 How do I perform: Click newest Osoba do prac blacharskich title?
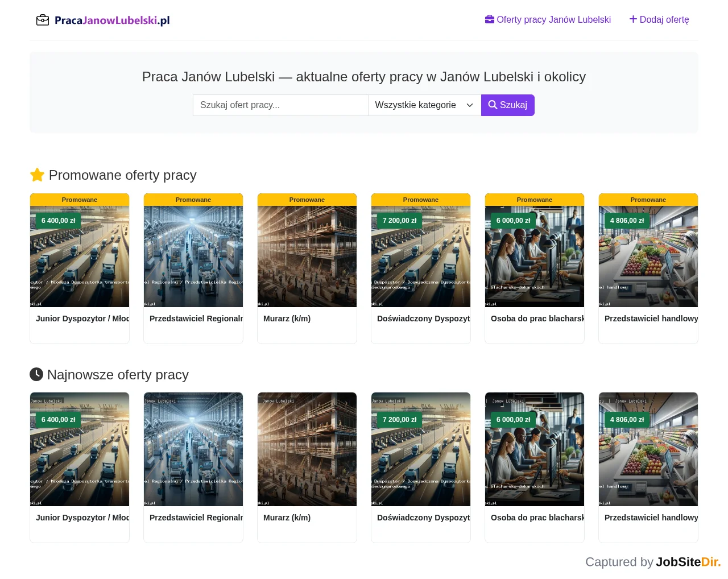pyautogui.click(x=537, y=518)
